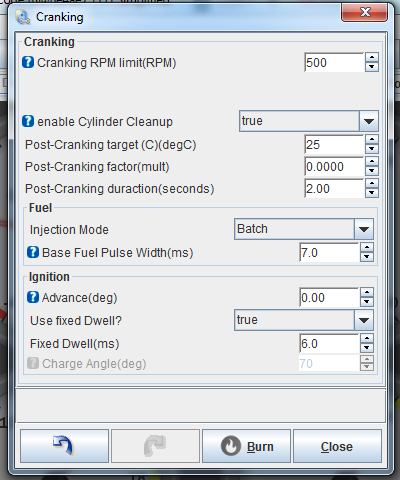Image resolution: width=400 pixels, height=480 pixels.
Task: Click Cranking RPM limit input field
Action: (x=334, y=62)
